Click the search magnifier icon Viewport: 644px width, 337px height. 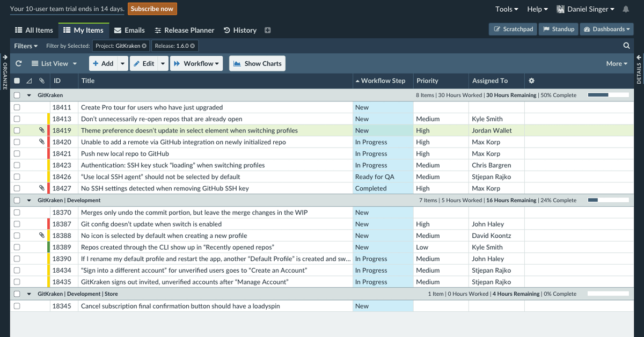tap(626, 46)
